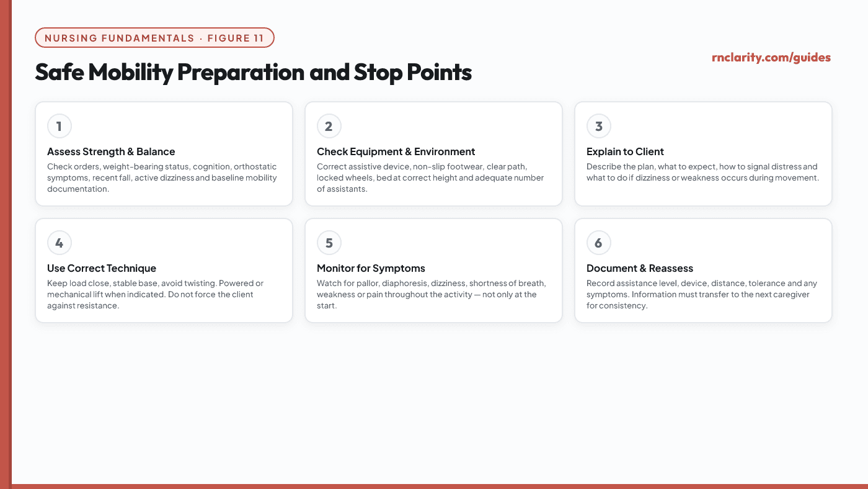The width and height of the screenshot is (868, 489).
Task: Click the locked wheels description paragraph
Action: click(430, 178)
